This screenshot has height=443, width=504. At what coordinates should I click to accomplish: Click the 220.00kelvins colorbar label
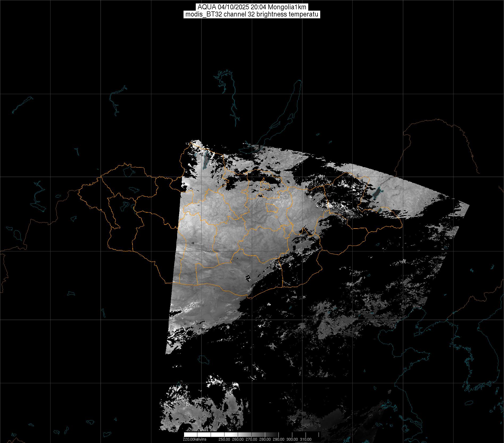194,439
